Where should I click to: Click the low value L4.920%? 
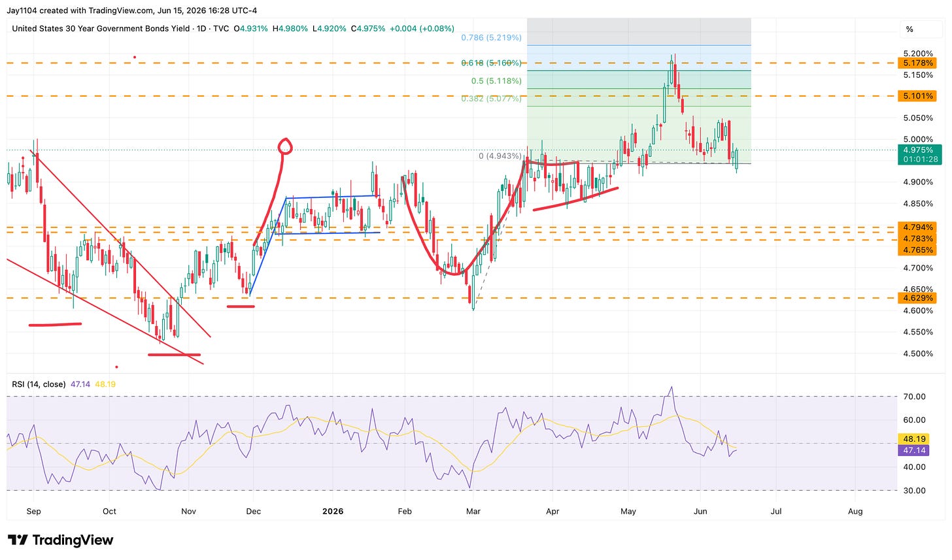pos(328,29)
